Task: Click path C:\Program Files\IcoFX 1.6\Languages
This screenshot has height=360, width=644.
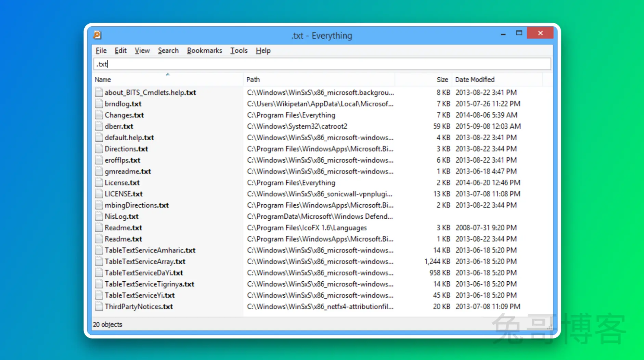Action: click(x=307, y=228)
